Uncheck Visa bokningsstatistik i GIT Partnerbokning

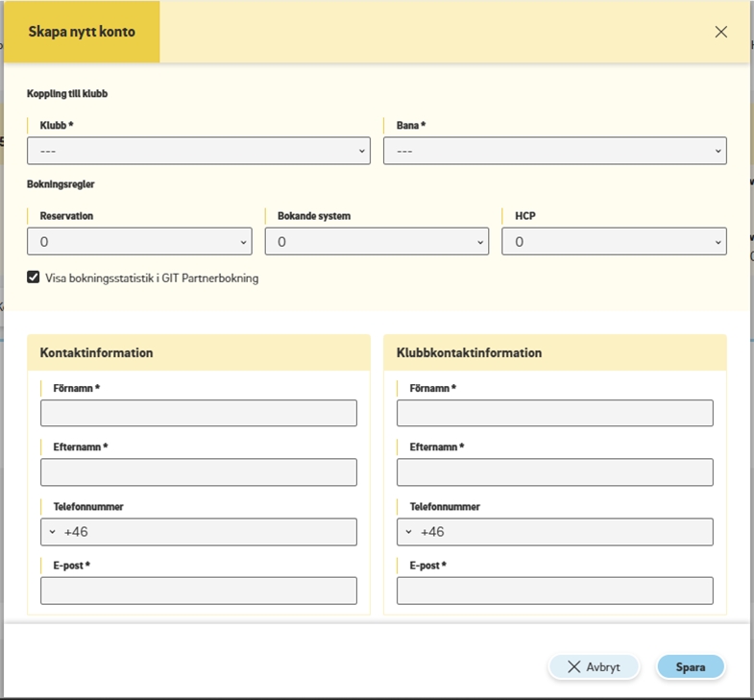click(x=34, y=278)
